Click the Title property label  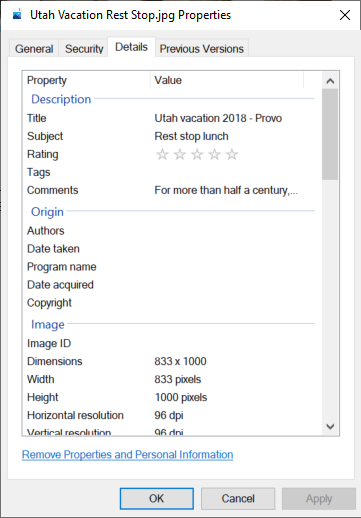(x=37, y=118)
